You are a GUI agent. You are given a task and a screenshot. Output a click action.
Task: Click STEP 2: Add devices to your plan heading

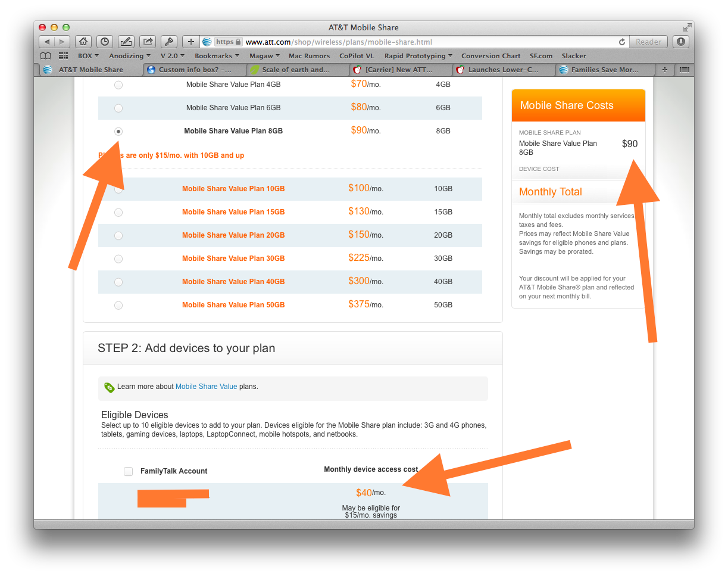186,348
